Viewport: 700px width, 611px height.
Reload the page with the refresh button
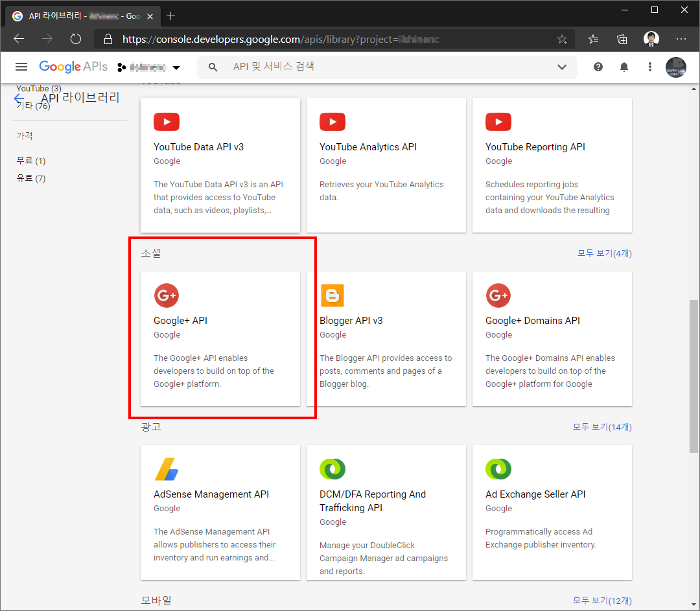tap(76, 39)
